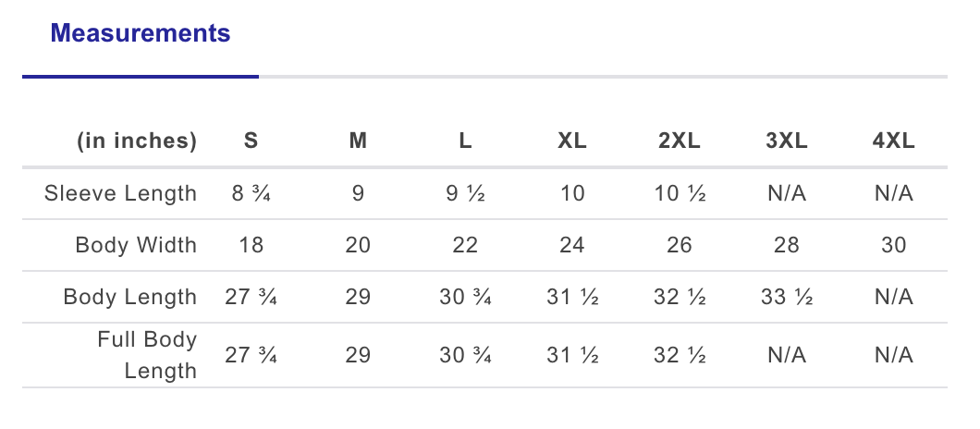Screen dimensions: 980x429
Task: Select the M size column header
Action: [358, 141]
